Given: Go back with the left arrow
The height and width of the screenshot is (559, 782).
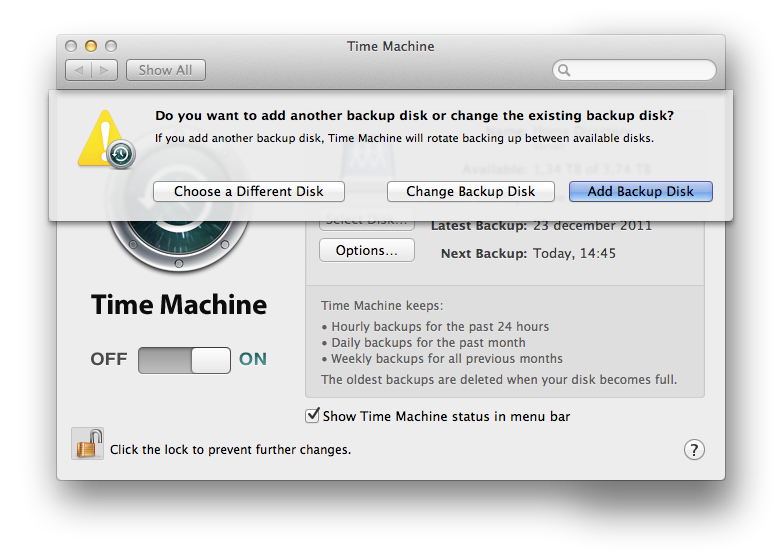Looking at the screenshot, I should point(79,70).
